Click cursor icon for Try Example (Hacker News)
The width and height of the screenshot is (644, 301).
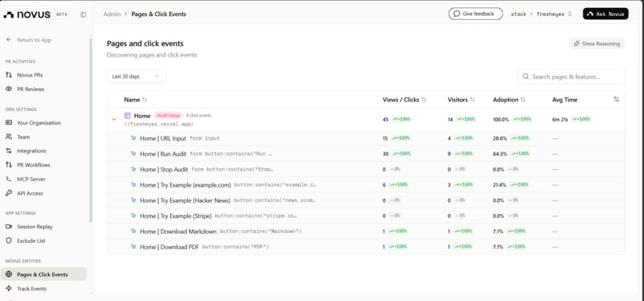[x=133, y=200]
